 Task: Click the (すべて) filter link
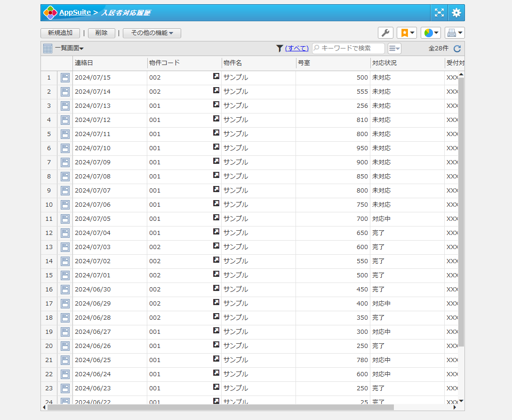coord(297,48)
